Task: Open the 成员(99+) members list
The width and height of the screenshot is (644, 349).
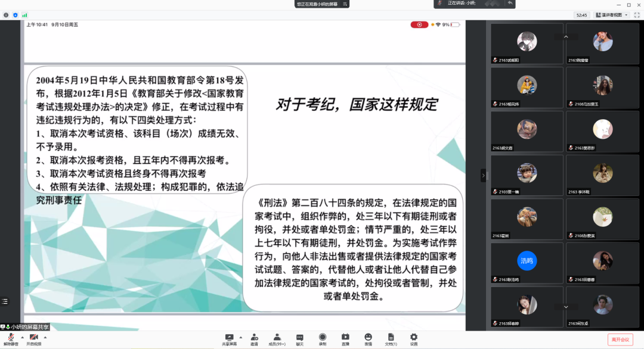Action: point(277,338)
